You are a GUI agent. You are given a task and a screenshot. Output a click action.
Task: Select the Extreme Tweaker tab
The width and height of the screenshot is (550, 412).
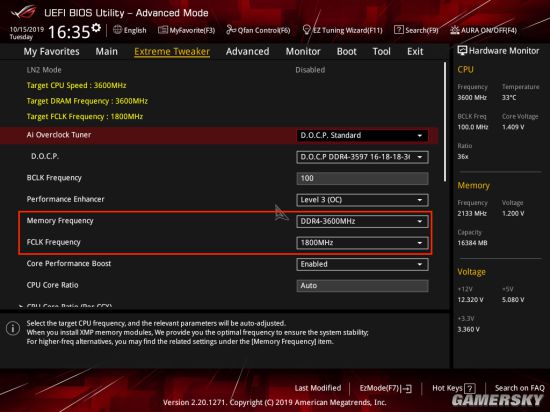pyautogui.click(x=172, y=52)
